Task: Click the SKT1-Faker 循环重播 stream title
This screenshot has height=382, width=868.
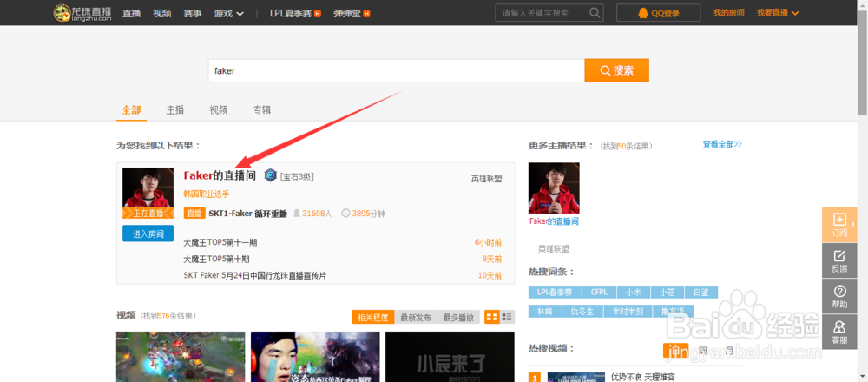Action: point(247,214)
